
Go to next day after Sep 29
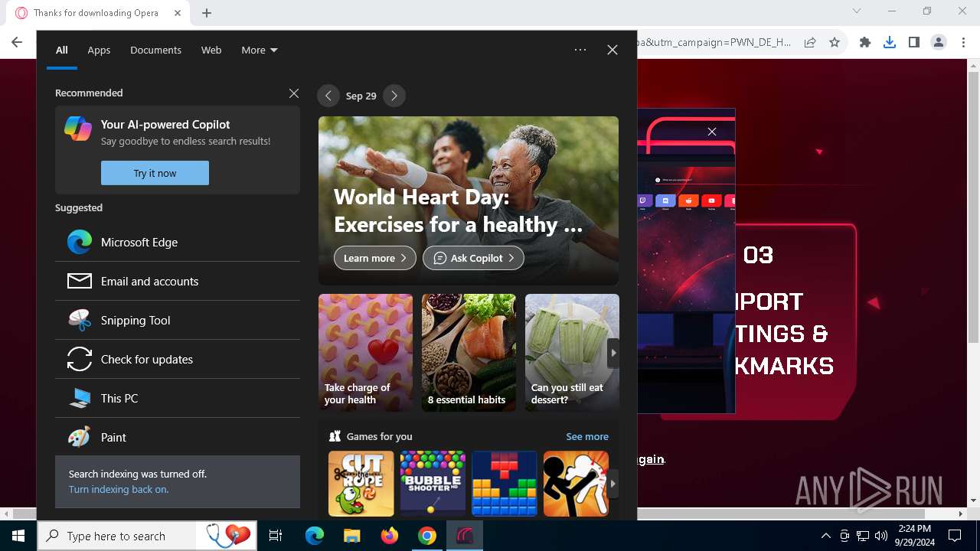pyautogui.click(x=394, y=96)
